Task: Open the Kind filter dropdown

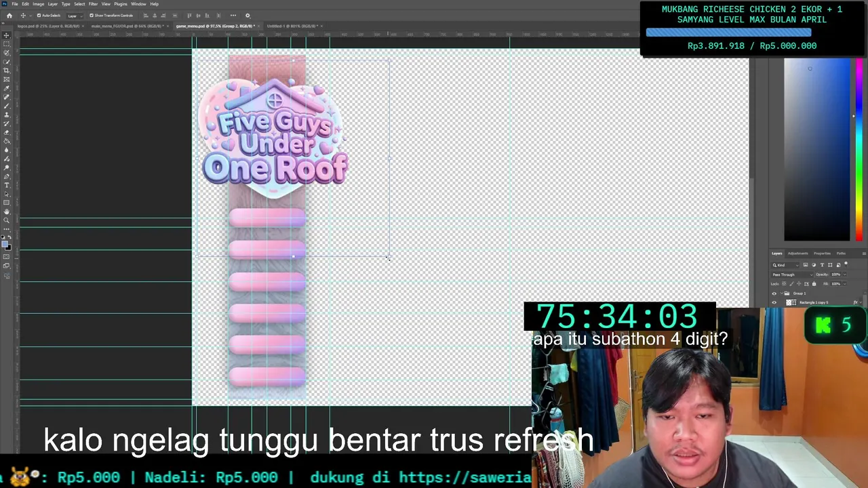Action: (x=785, y=265)
